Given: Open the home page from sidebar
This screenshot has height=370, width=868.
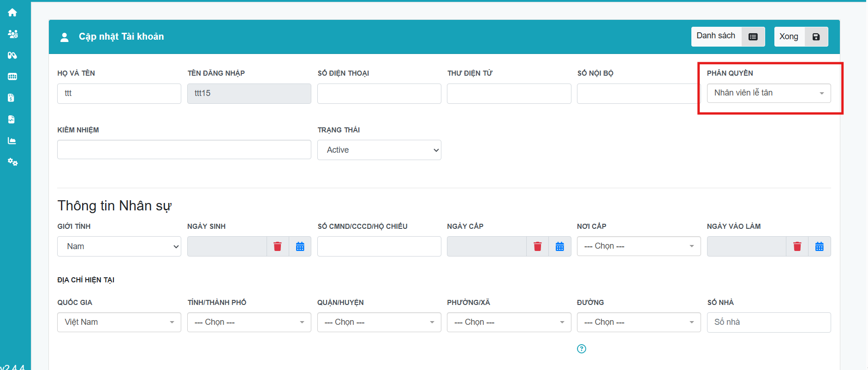Looking at the screenshot, I should coord(12,12).
